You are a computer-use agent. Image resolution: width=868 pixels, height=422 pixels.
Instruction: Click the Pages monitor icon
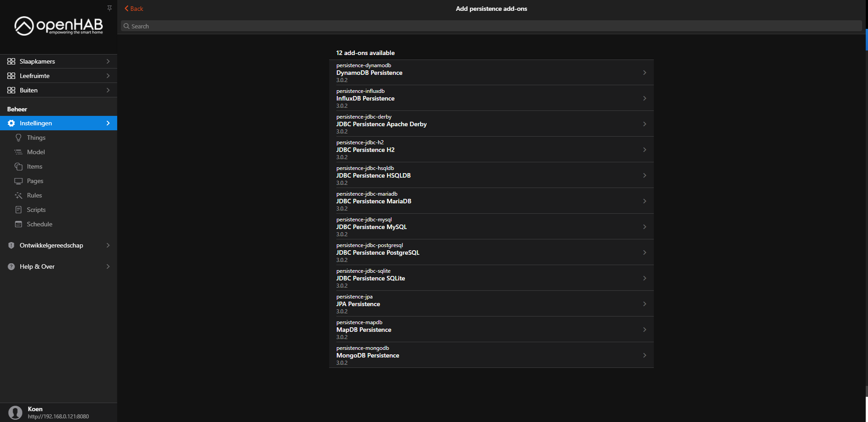(x=18, y=181)
